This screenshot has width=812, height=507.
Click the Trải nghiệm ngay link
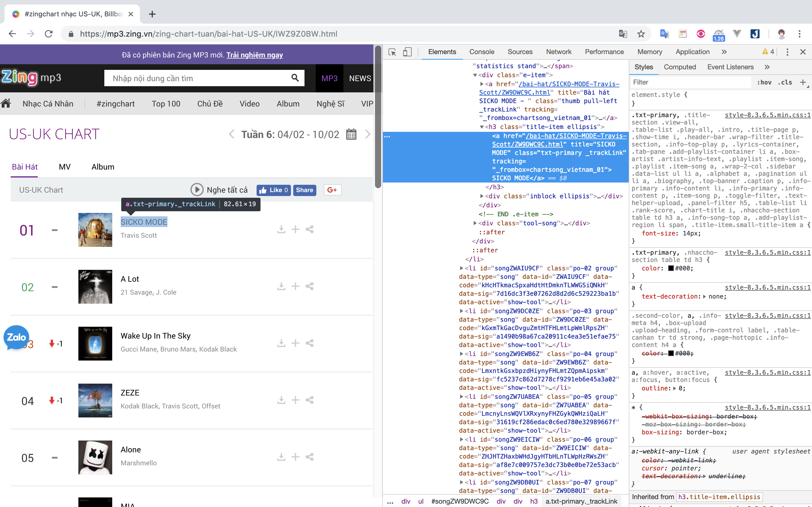point(254,55)
